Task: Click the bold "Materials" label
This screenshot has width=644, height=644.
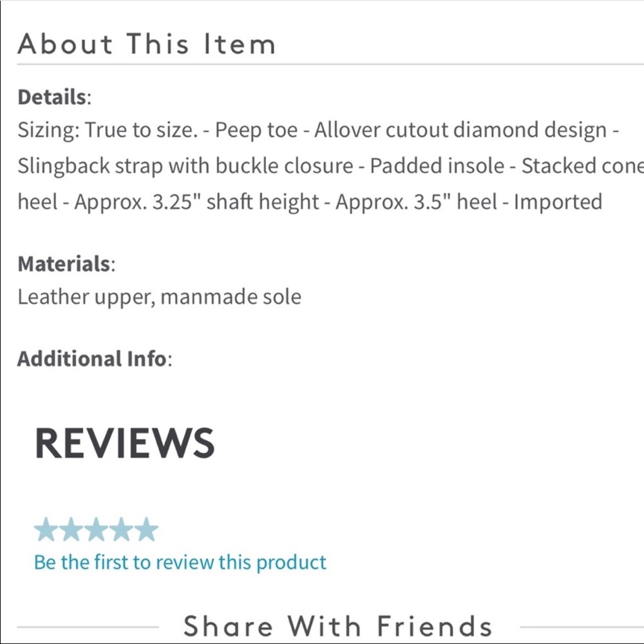Action: pos(64,263)
